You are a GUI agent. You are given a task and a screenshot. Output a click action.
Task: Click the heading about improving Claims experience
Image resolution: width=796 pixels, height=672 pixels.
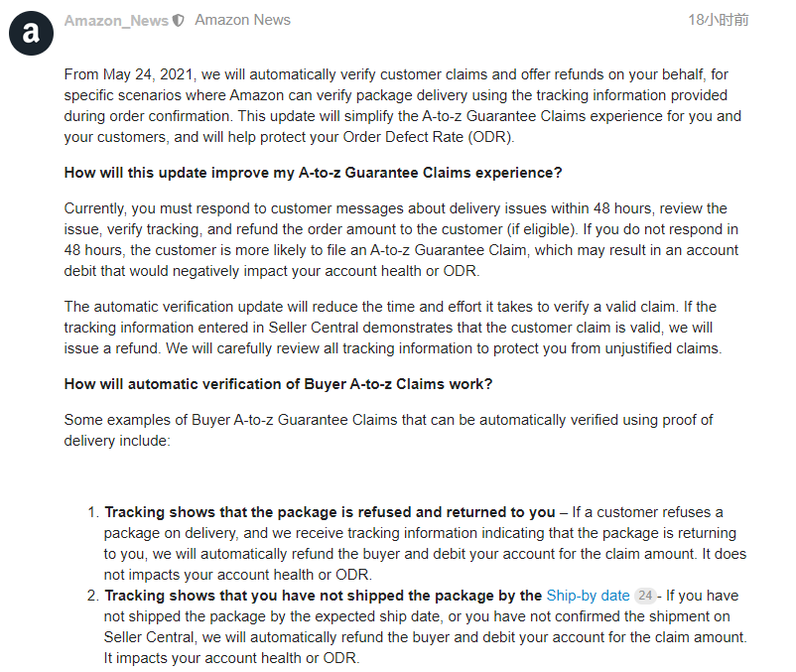pos(313,173)
